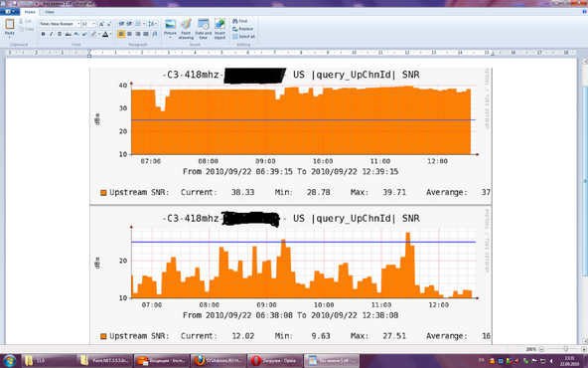This screenshot has width=588, height=368.
Task: Switch to Opera taskbar window
Action: coord(274,361)
